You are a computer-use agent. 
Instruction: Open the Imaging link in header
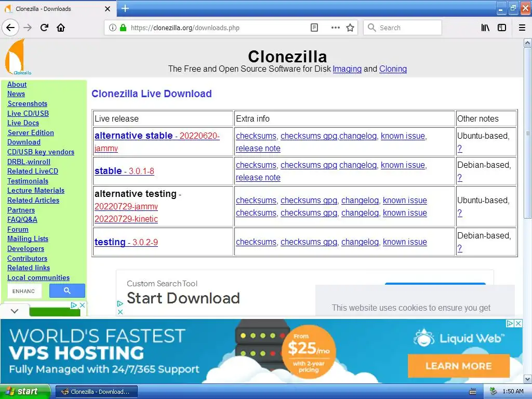(x=347, y=69)
